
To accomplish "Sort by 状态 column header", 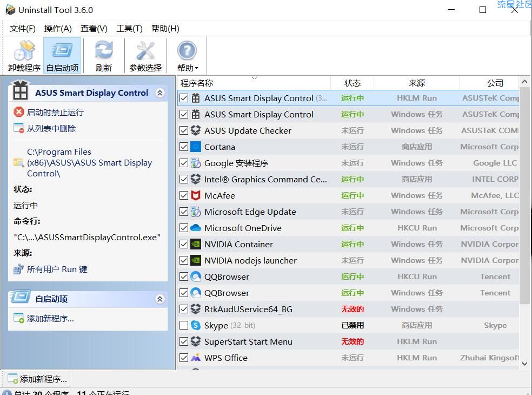I will click(352, 83).
